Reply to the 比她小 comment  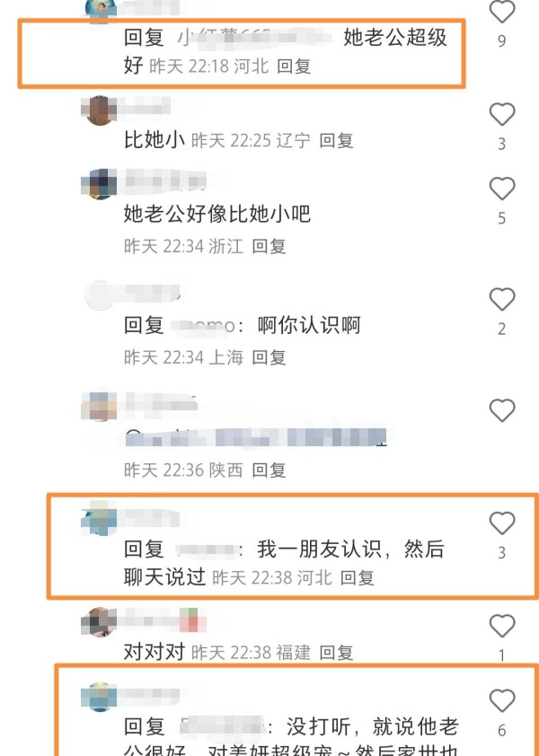[x=336, y=141]
